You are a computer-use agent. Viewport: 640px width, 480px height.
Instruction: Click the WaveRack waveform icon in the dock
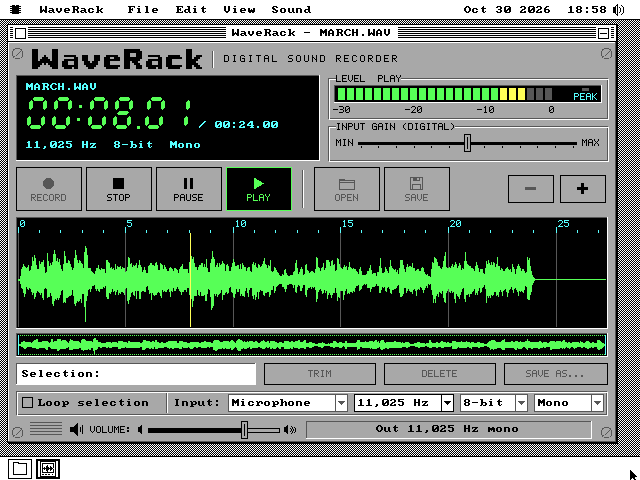(48, 469)
